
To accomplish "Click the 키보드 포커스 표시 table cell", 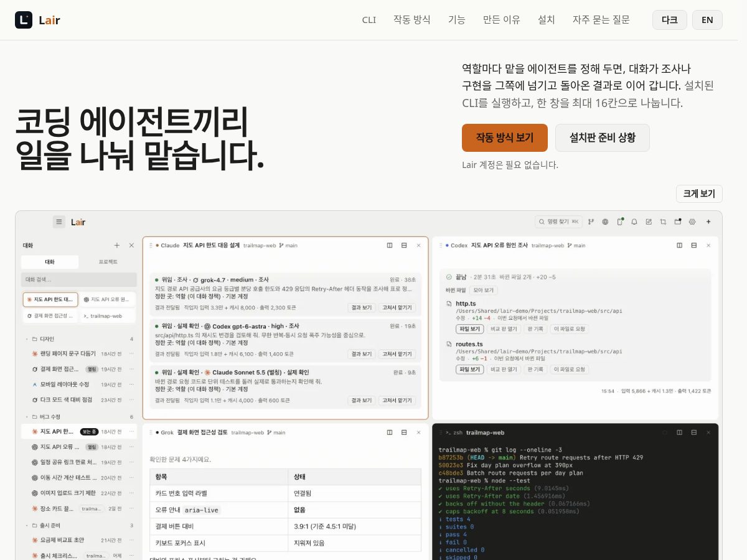I will (x=219, y=543).
